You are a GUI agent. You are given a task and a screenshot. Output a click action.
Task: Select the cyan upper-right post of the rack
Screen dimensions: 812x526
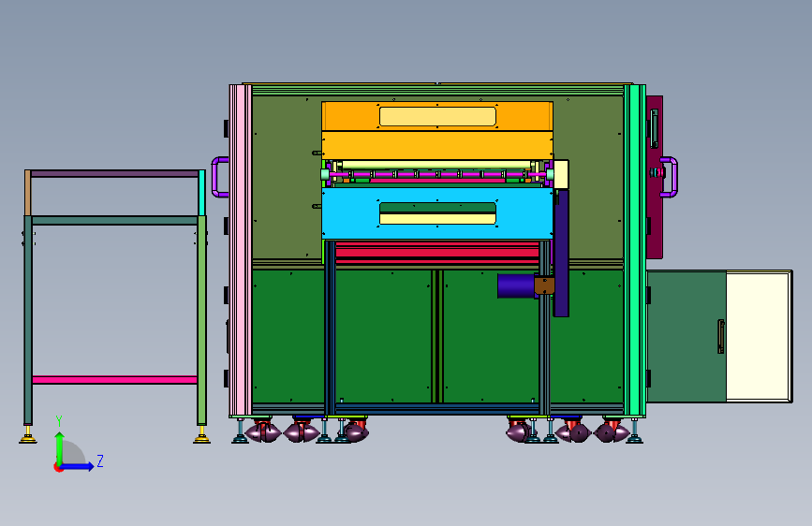click(x=202, y=193)
